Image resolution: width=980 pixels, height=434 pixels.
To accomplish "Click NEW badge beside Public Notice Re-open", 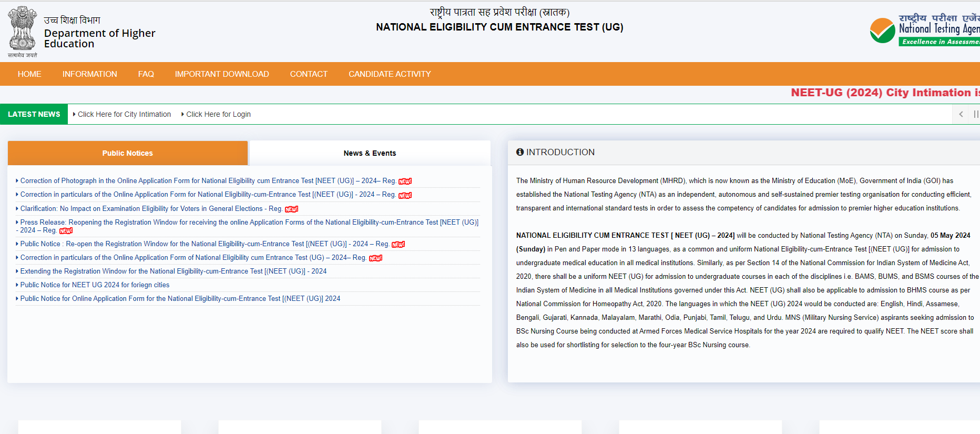I will tap(398, 245).
